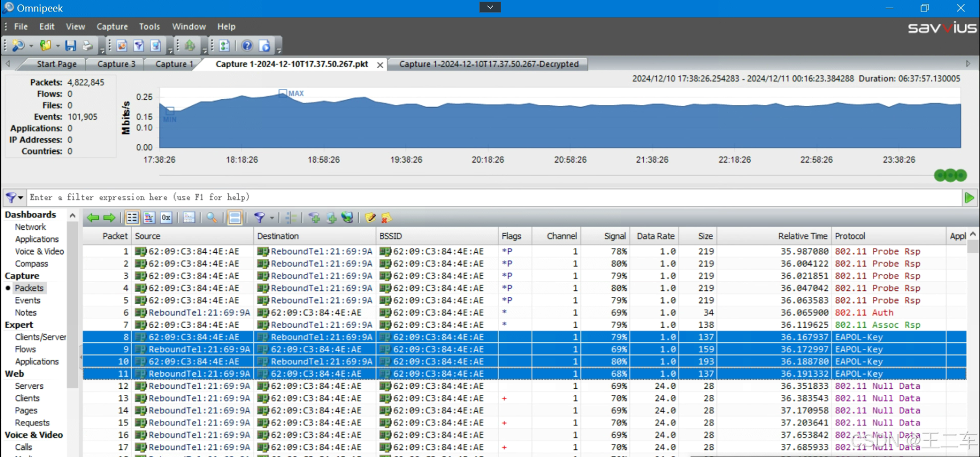The width and height of the screenshot is (980, 457).
Task: Click the resolve names globe icon
Action: click(x=347, y=218)
